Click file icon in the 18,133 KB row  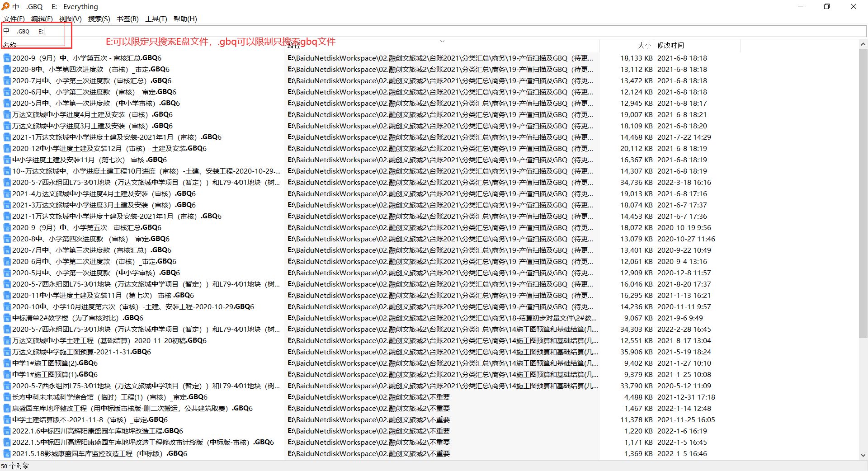7,58
